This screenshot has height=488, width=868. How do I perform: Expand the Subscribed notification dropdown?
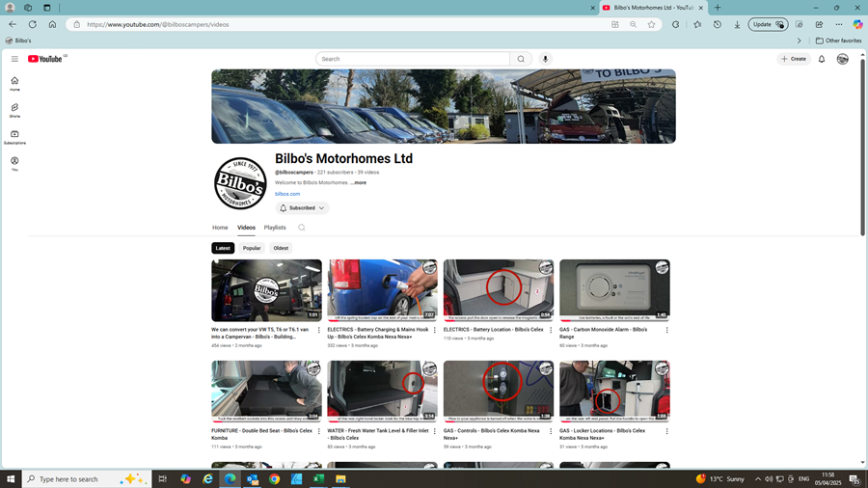[302, 208]
